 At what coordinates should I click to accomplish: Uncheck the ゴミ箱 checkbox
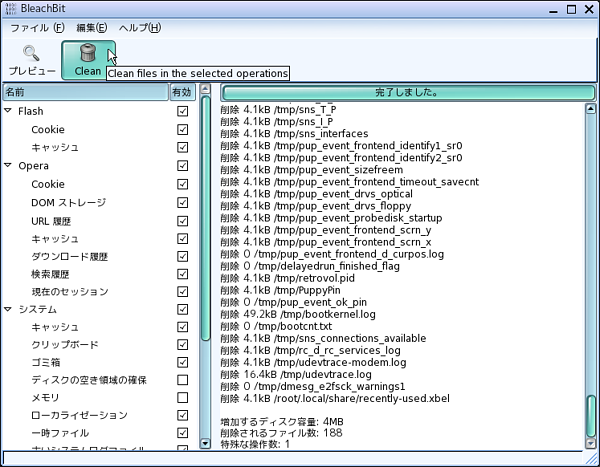coord(182,362)
